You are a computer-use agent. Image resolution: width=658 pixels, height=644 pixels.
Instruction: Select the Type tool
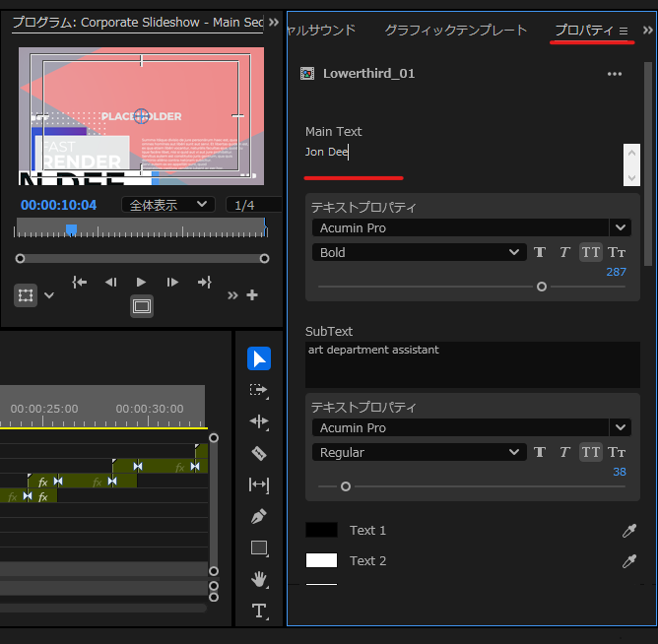(259, 611)
